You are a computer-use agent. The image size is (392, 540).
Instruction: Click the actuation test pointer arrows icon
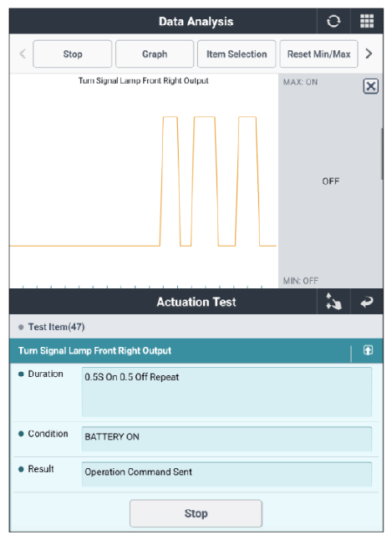(x=333, y=302)
